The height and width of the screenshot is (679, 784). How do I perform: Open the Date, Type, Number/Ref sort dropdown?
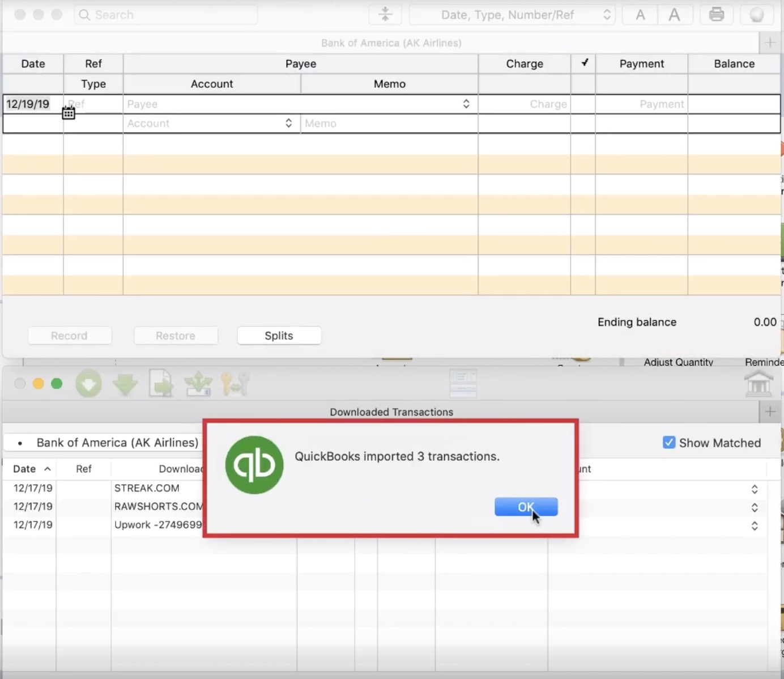pos(512,15)
